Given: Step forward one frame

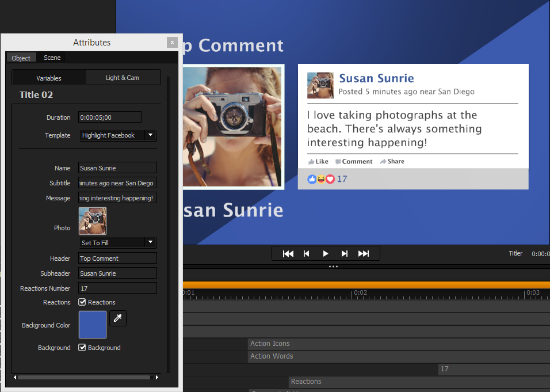Looking at the screenshot, I should (x=345, y=254).
